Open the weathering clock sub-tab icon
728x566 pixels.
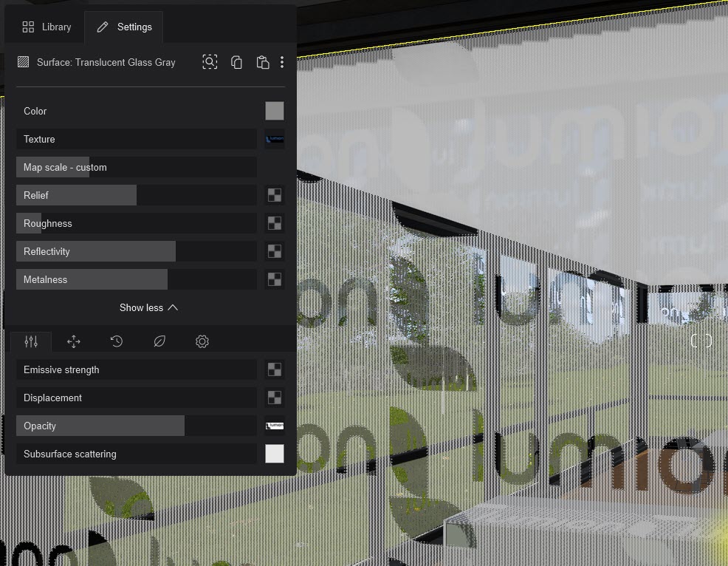pyautogui.click(x=117, y=341)
